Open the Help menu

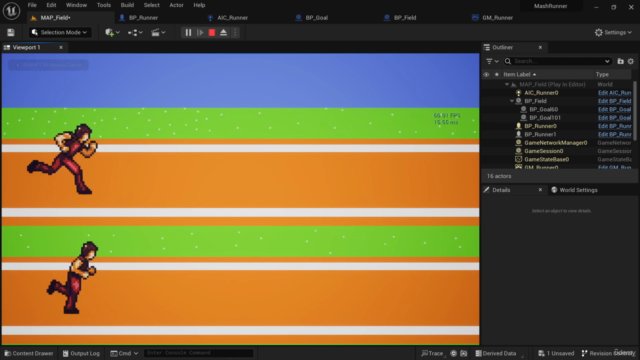pyautogui.click(x=199, y=5)
